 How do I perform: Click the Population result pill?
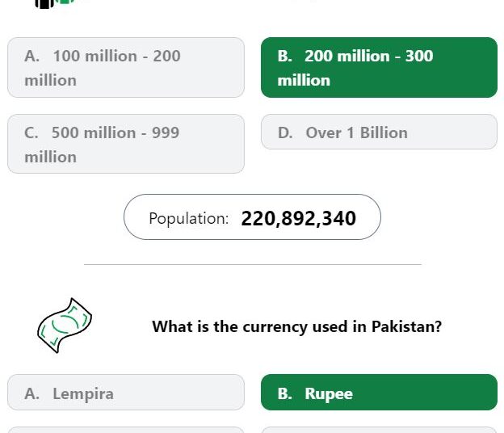coord(252,217)
